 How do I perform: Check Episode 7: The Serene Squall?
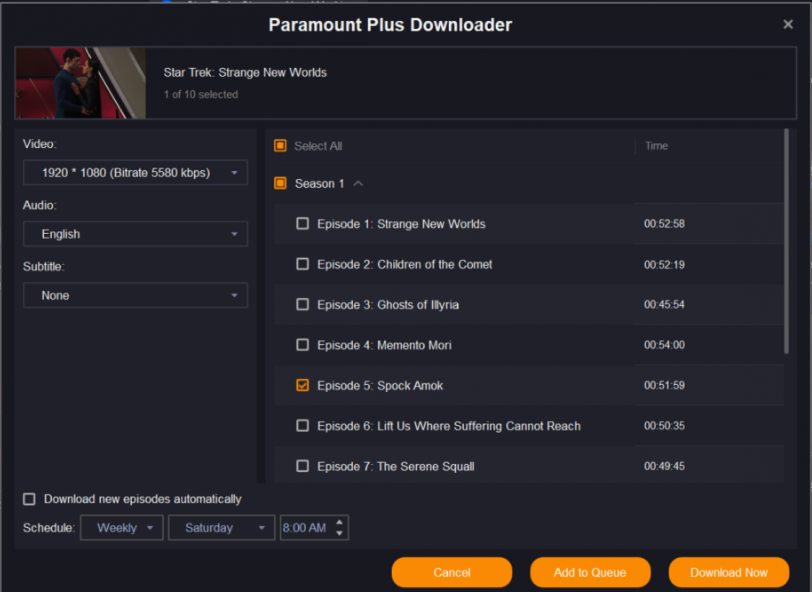(x=302, y=466)
